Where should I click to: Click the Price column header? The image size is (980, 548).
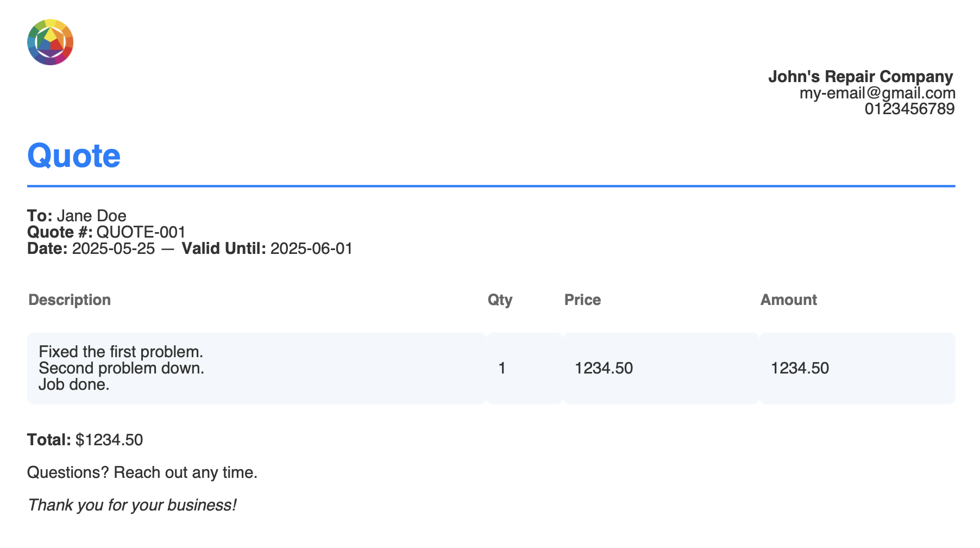click(582, 300)
